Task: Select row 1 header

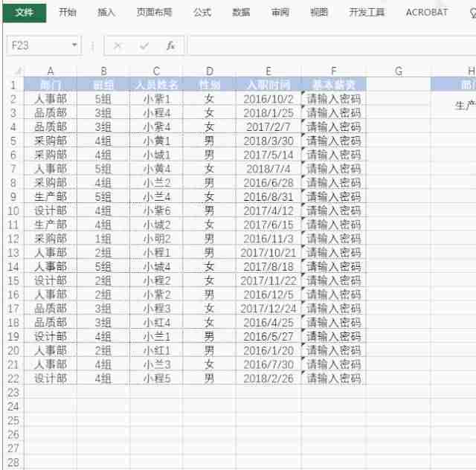Action: click(x=13, y=85)
